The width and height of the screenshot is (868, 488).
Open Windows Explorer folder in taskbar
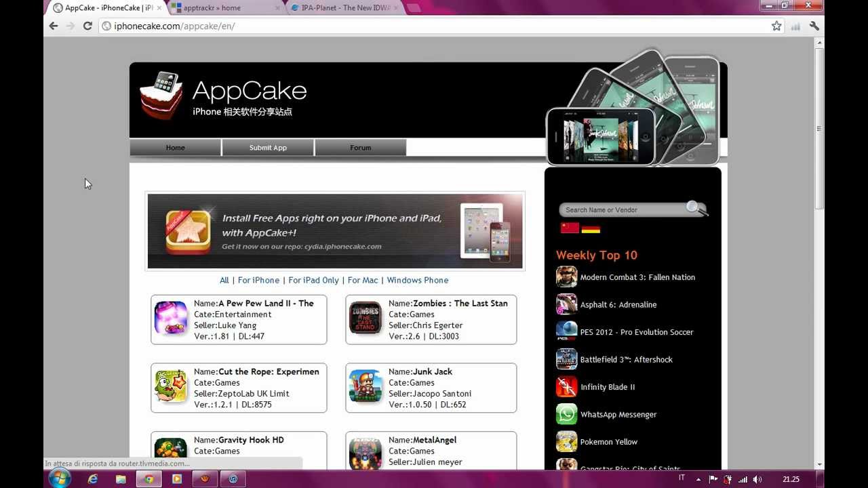[x=121, y=479]
